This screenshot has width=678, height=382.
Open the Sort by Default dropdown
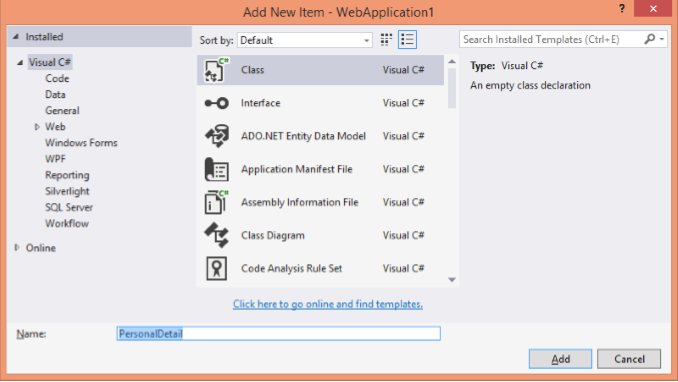click(x=305, y=40)
